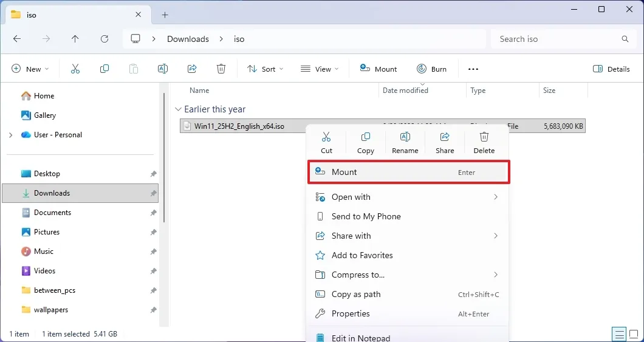The width and height of the screenshot is (644, 342).
Task: Open Properties from the context menu
Action: pos(409,313)
